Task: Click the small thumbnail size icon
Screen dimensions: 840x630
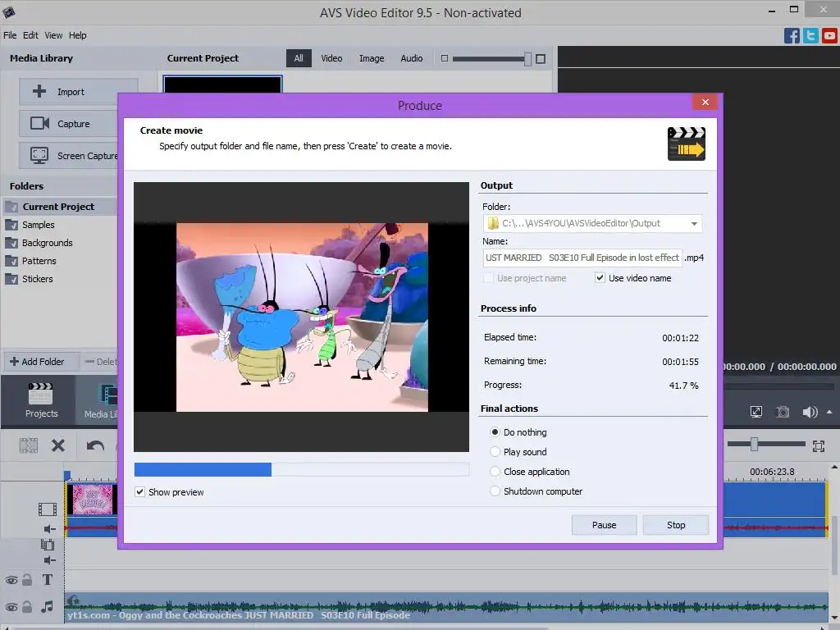Action: (x=444, y=58)
